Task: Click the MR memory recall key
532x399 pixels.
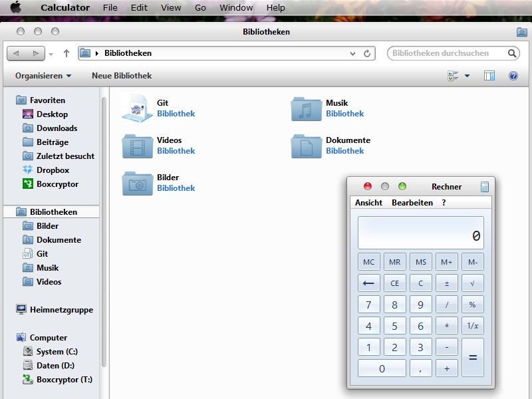Action: pos(394,261)
